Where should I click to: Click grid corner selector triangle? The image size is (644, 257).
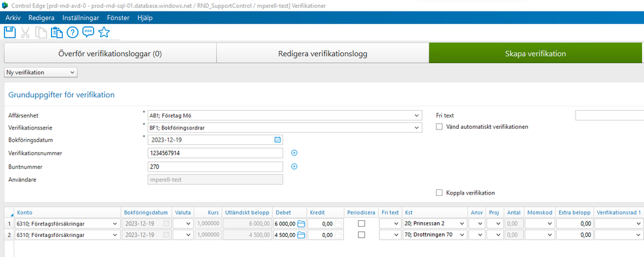[x=11, y=214]
